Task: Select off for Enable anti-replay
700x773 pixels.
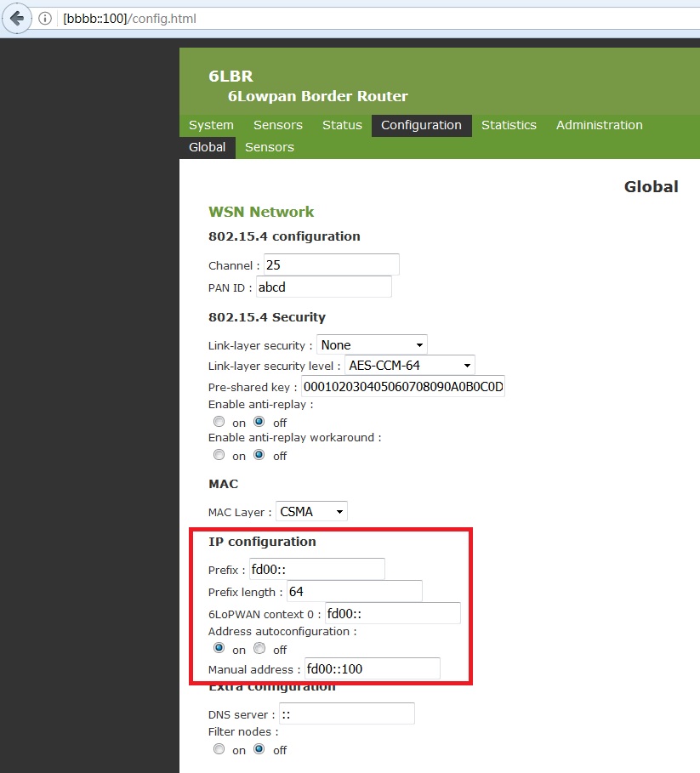Action: [259, 422]
